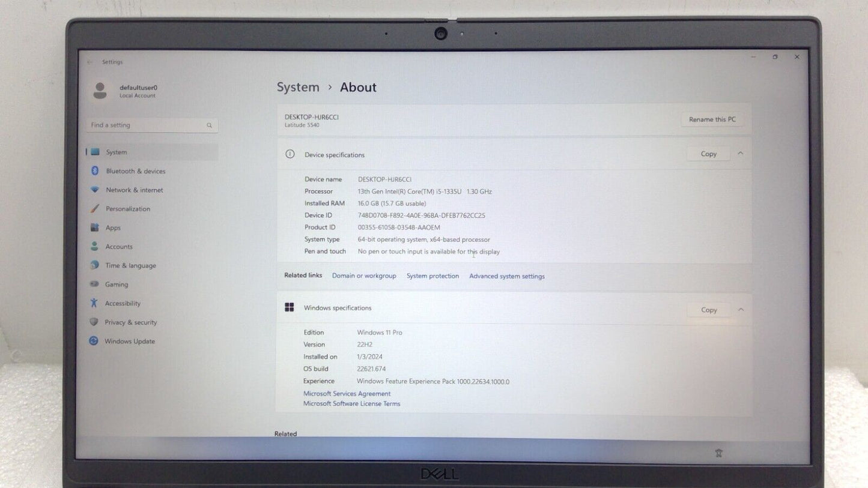Click the Installed on date 1/3/2024
This screenshot has width=868, height=488.
(x=369, y=357)
